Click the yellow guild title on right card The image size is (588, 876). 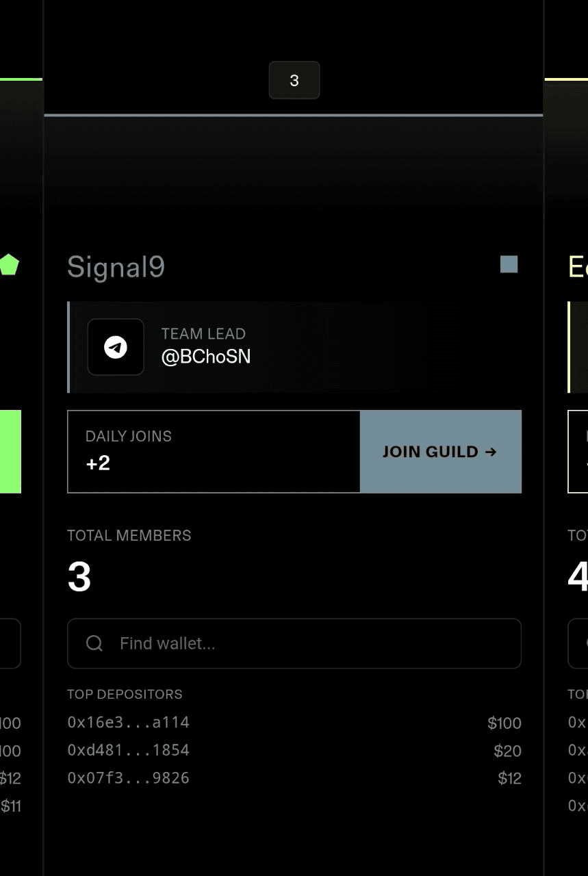click(x=578, y=267)
